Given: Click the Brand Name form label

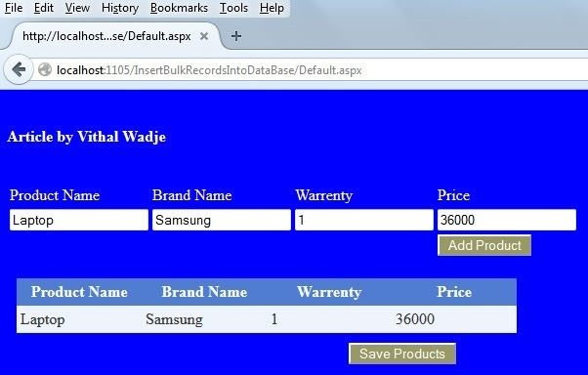Looking at the screenshot, I should pos(192,195).
